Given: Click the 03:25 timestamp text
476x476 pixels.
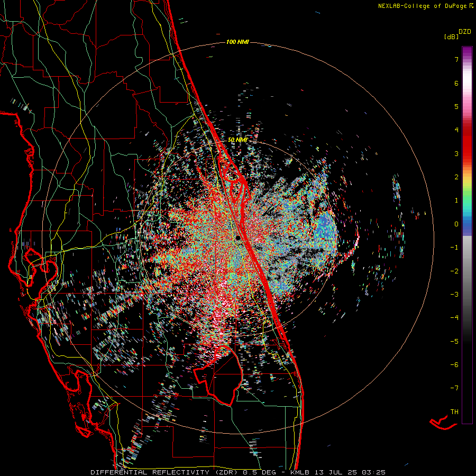Looking at the screenshot, I should (373, 472).
